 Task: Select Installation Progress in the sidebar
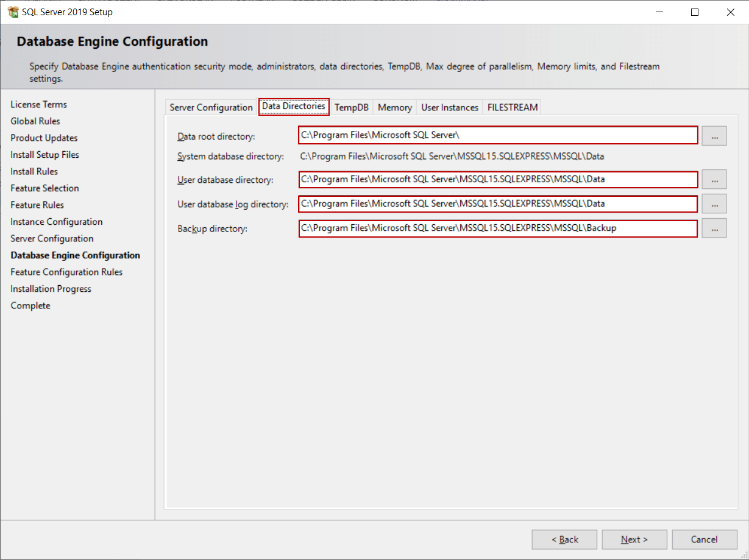(51, 288)
